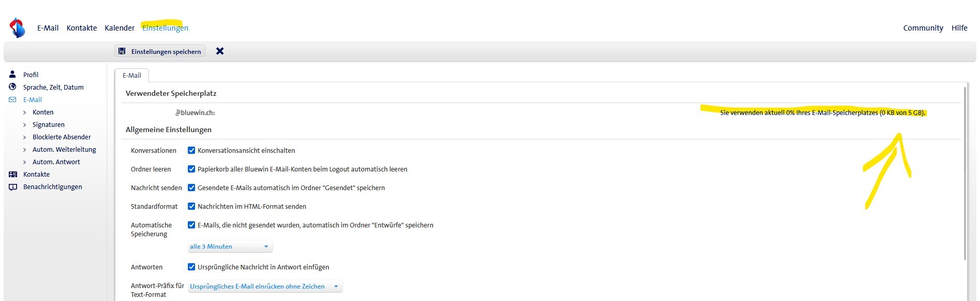The height and width of the screenshot is (301, 980).
Task: Click the Benachrichtigungen notification icon
Action: 13,187
